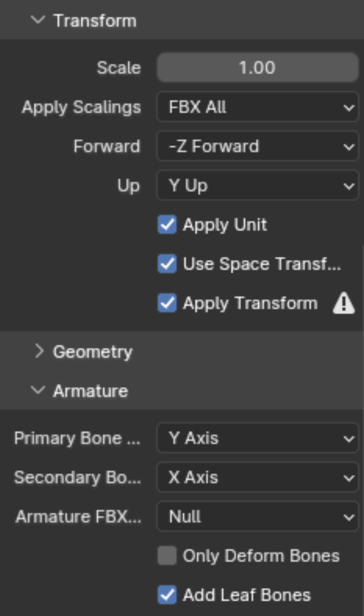
Task: Open the Armature FBX Null dropdown
Action: pyautogui.click(x=258, y=516)
